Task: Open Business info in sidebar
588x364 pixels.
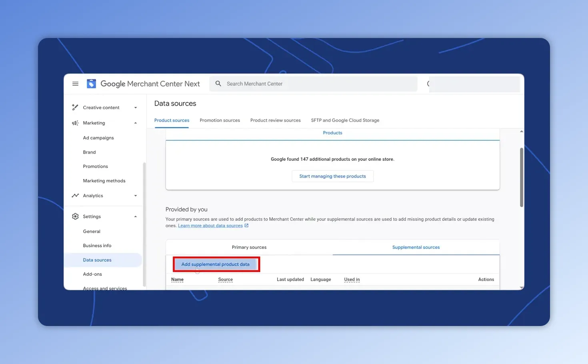Action: click(97, 246)
